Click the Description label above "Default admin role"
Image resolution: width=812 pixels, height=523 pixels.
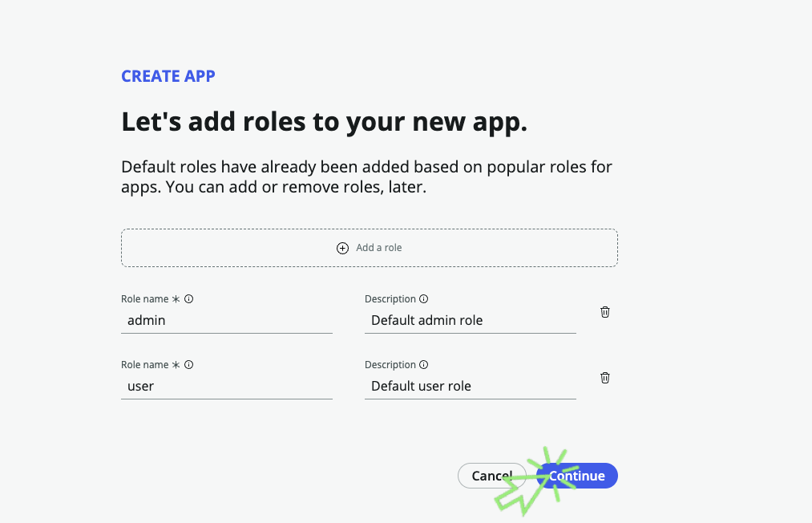(x=390, y=299)
